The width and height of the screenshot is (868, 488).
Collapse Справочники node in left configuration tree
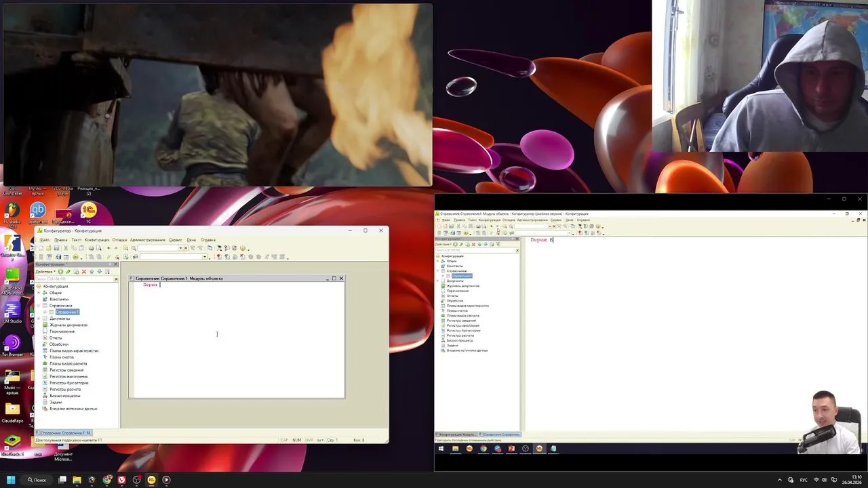coord(39,306)
